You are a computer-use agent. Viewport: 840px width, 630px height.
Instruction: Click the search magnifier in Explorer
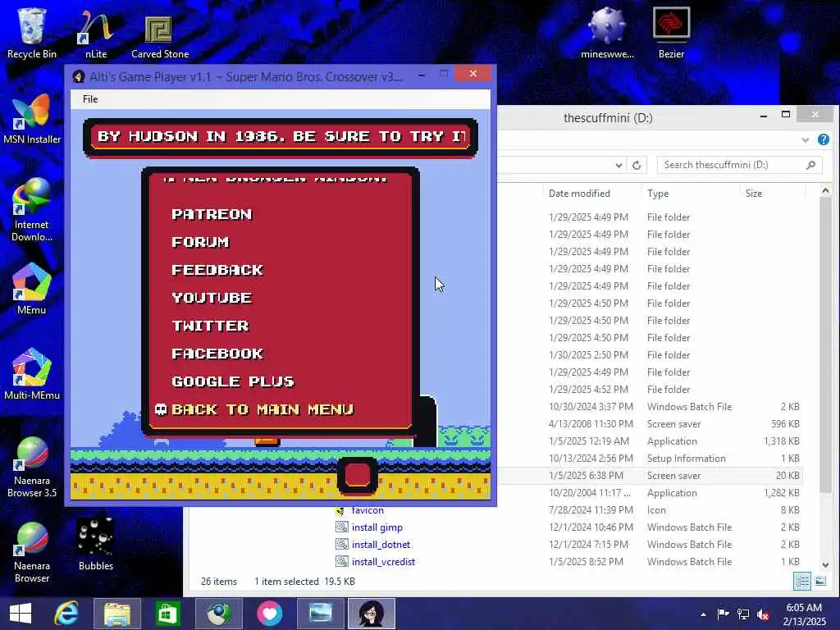tap(810, 165)
